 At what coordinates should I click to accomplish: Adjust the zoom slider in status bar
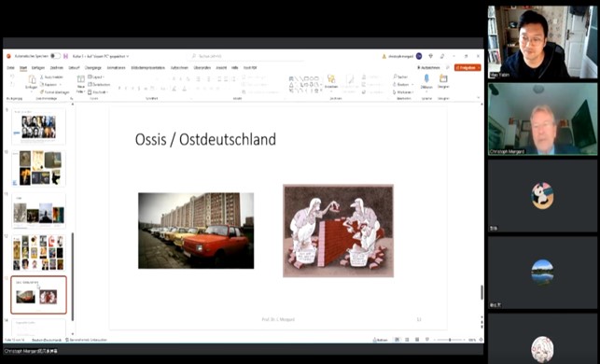[x=450, y=340]
